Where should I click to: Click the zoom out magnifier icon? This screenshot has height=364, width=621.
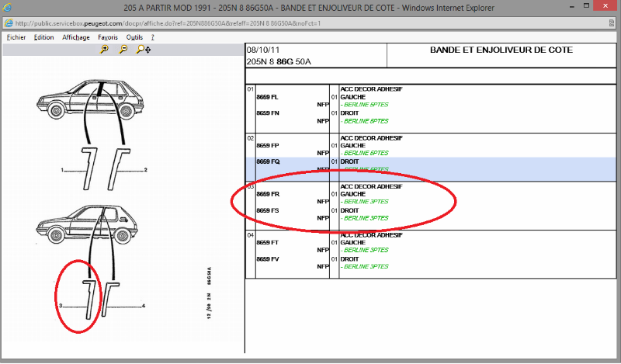[123, 50]
